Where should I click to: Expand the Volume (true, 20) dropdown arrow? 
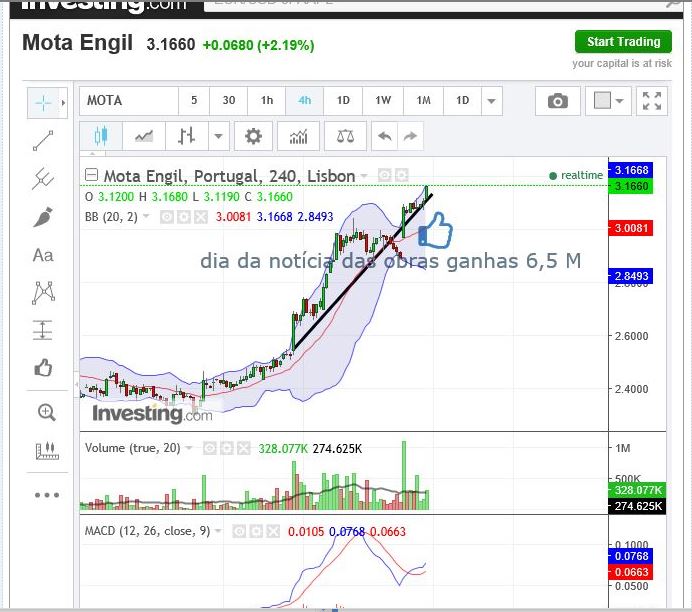(189, 448)
